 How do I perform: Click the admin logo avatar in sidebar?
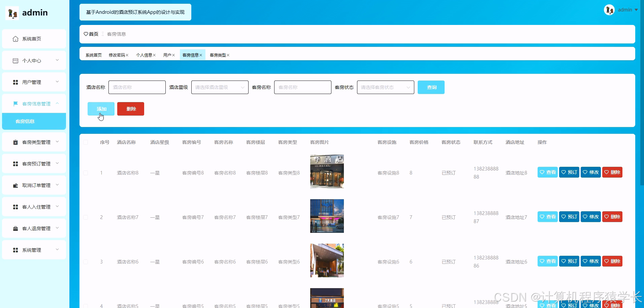12,13
